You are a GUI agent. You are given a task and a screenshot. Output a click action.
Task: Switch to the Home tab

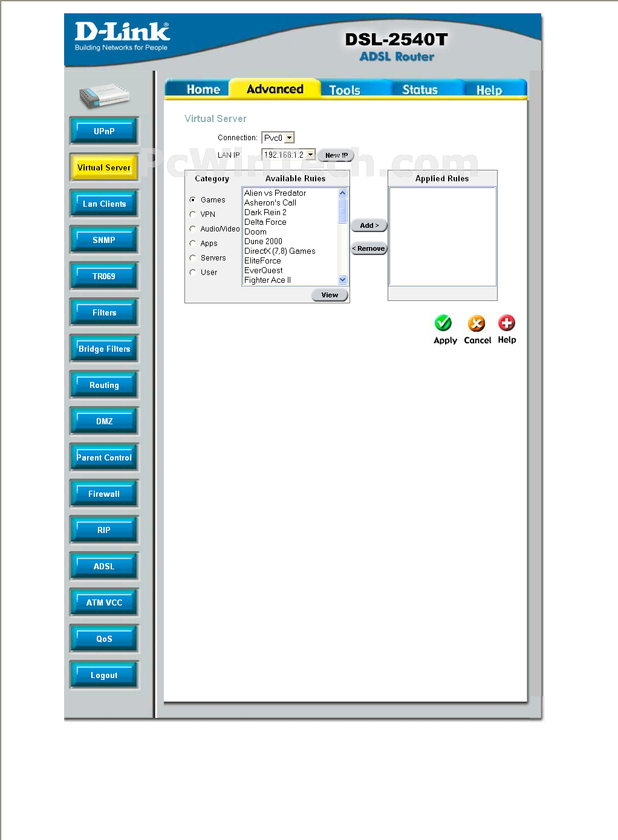point(203,89)
